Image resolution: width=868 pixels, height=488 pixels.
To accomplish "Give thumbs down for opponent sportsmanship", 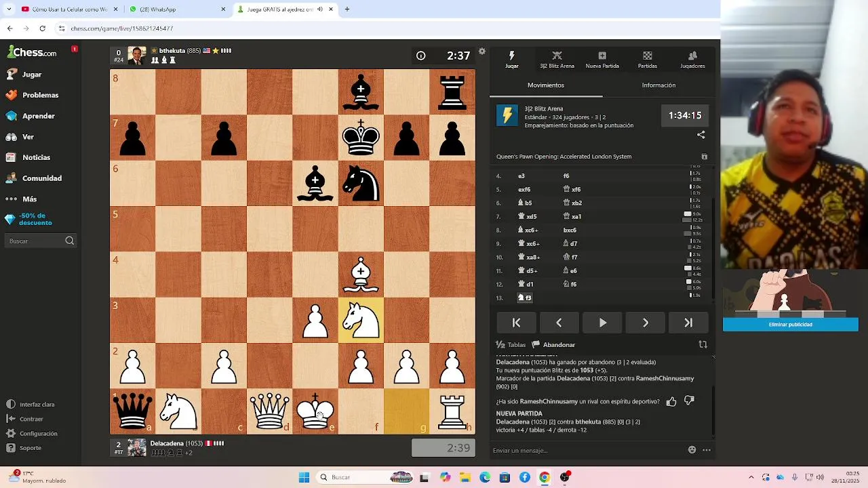I will [x=689, y=401].
